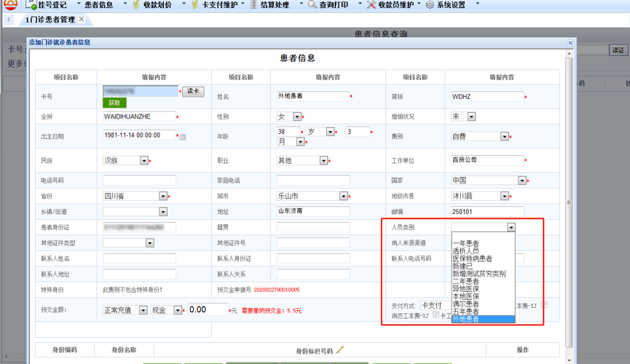The image size is (630, 364).
Task: Click the 邮编 field with 250101
Action: pyautogui.click(x=487, y=211)
